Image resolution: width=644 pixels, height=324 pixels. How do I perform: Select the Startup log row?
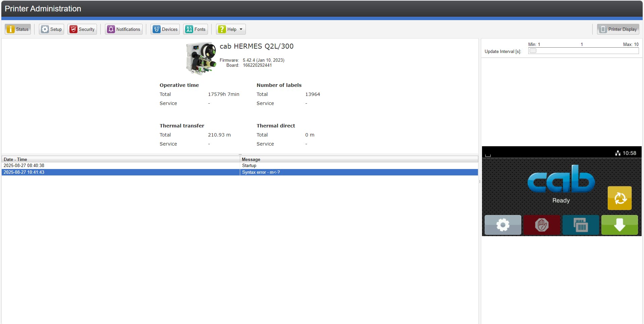[x=240, y=166]
